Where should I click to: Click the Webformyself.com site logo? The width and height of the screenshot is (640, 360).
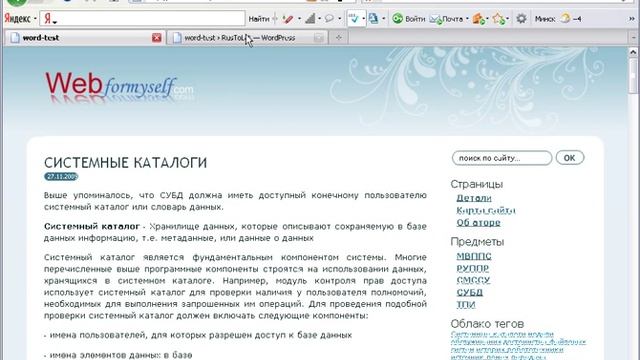click(x=119, y=87)
